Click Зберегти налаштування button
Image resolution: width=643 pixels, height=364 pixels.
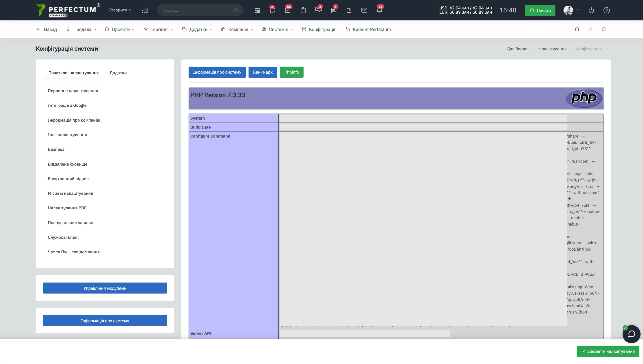(608, 351)
